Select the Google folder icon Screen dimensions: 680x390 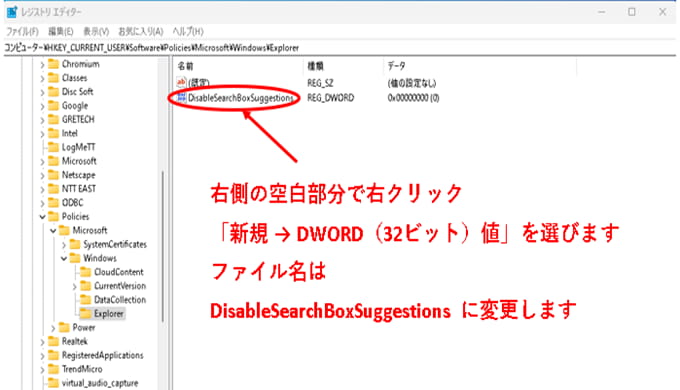53,106
